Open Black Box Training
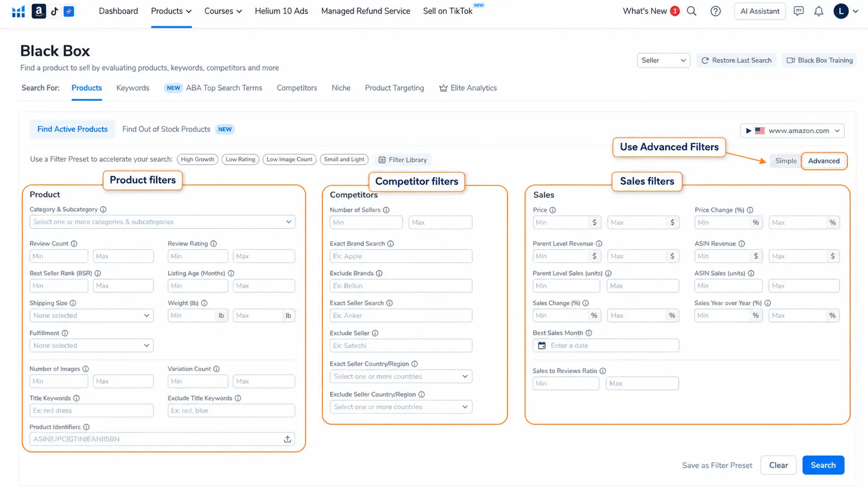Viewport: 868px width, 489px height. [x=820, y=60]
